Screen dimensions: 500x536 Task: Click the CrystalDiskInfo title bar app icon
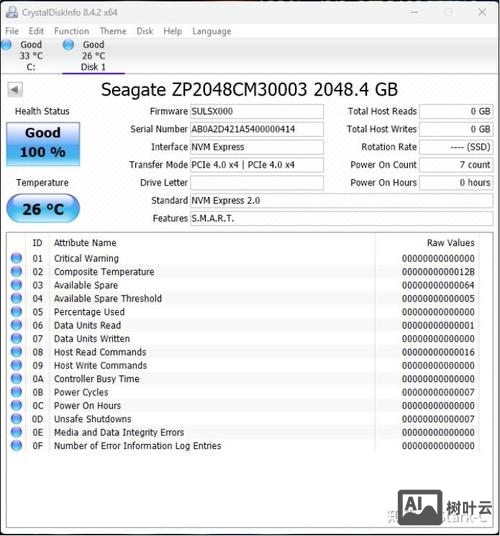tap(12, 12)
